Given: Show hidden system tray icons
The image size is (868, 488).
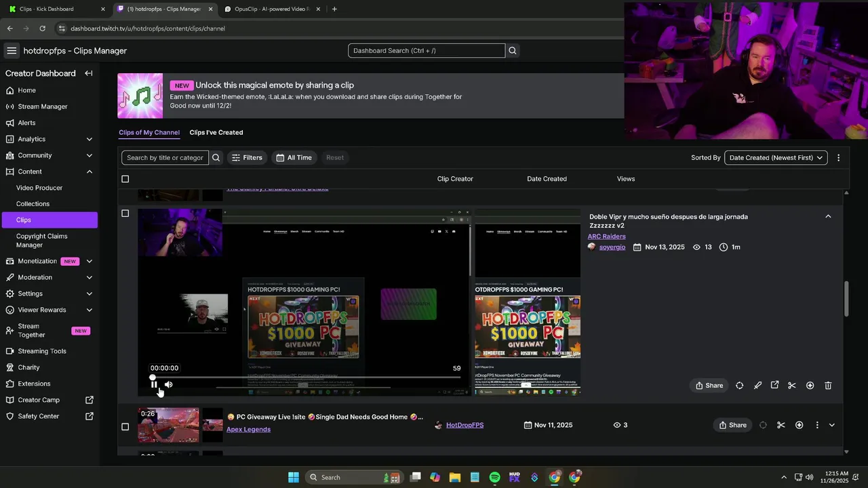Looking at the screenshot, I should click(784, 477).
